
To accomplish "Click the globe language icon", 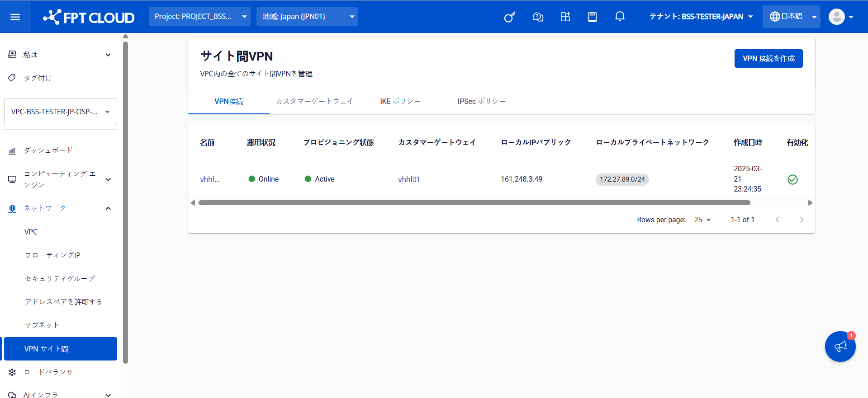I will [775, 17].
